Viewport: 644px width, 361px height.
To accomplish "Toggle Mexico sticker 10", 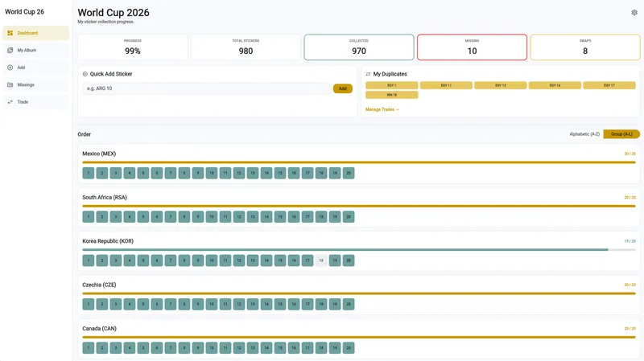I will click(212, 173).
